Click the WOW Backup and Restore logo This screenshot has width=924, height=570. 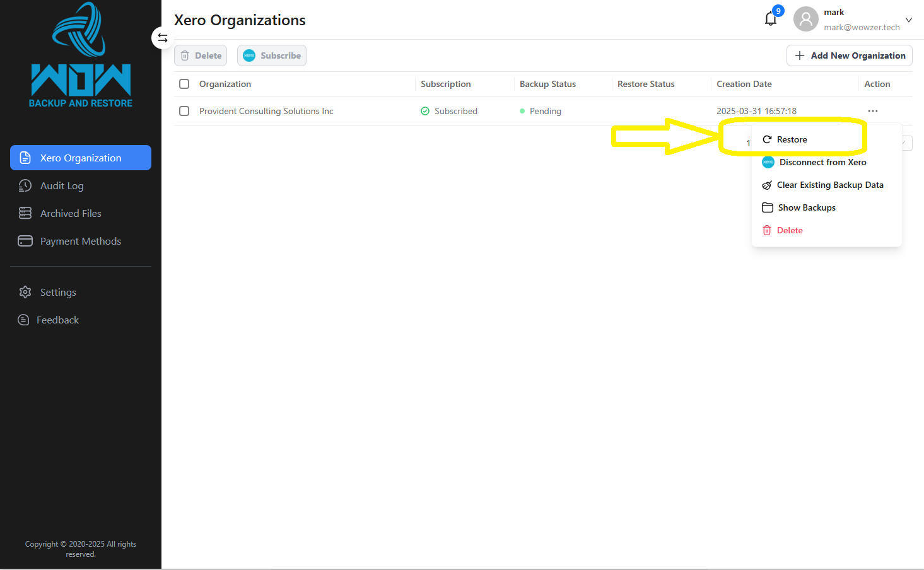point(81,57)
